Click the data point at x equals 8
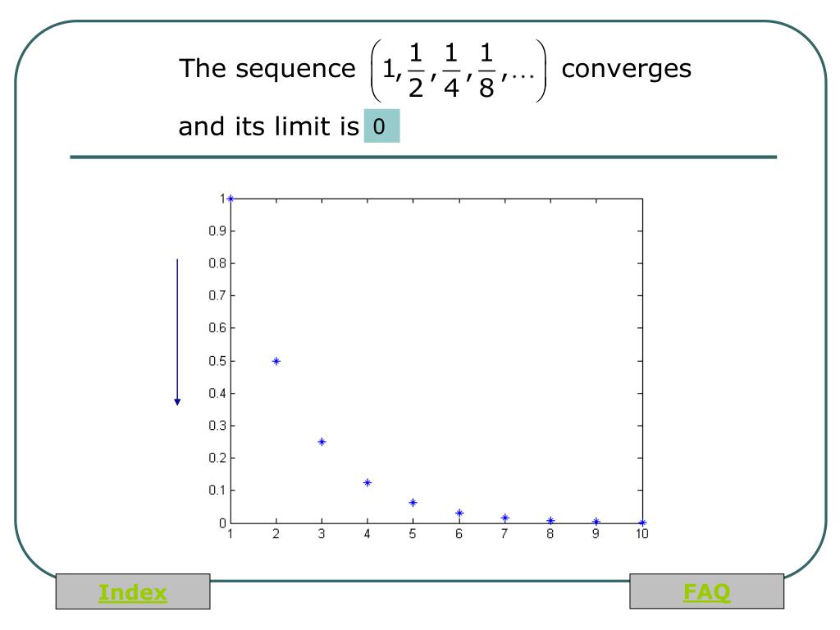 click(550, 520)
